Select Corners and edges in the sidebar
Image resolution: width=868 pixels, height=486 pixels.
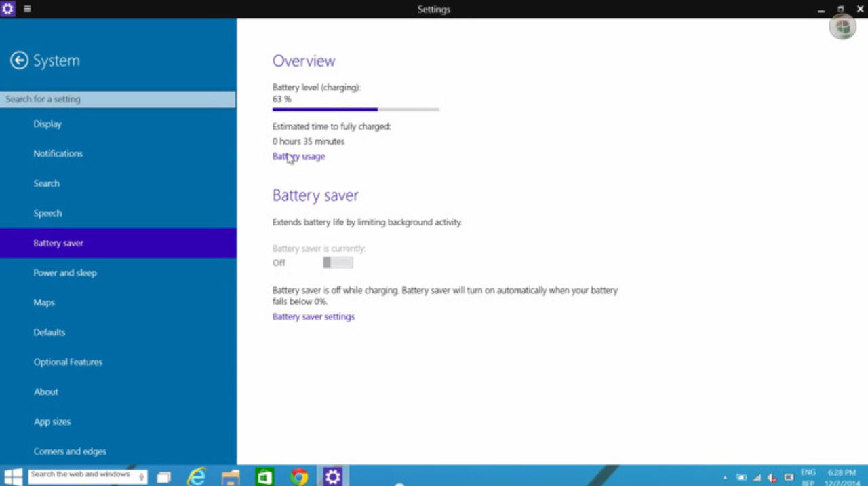pyautogui.click(x=69, y=451)
